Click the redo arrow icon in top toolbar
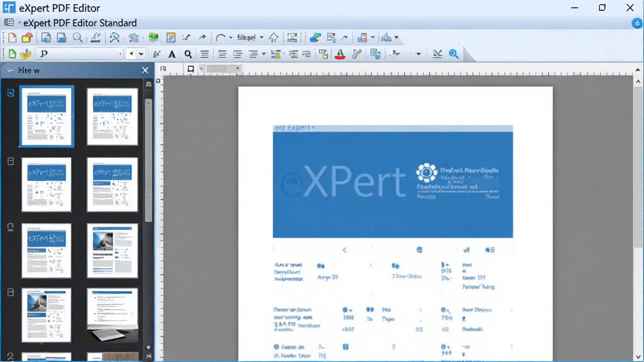644x362 pixels. [203, 38]
